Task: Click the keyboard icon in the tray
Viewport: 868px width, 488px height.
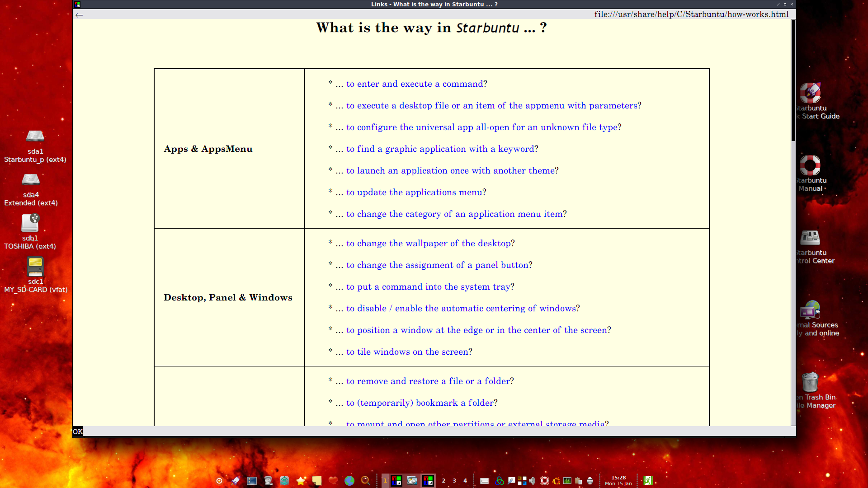Action: tap(485, 481)
